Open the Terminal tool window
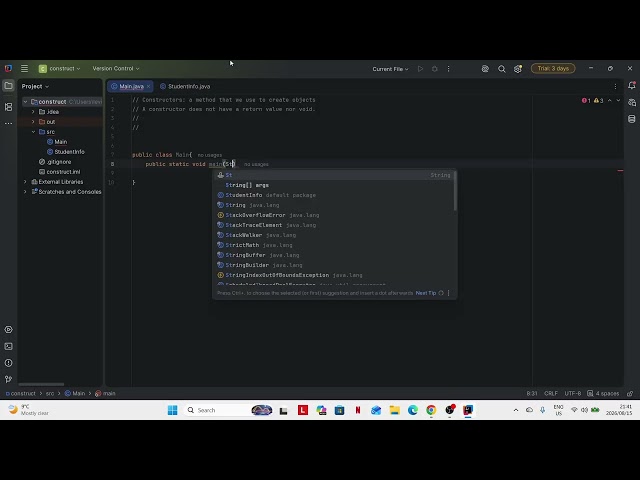 [x=8, y=346]
